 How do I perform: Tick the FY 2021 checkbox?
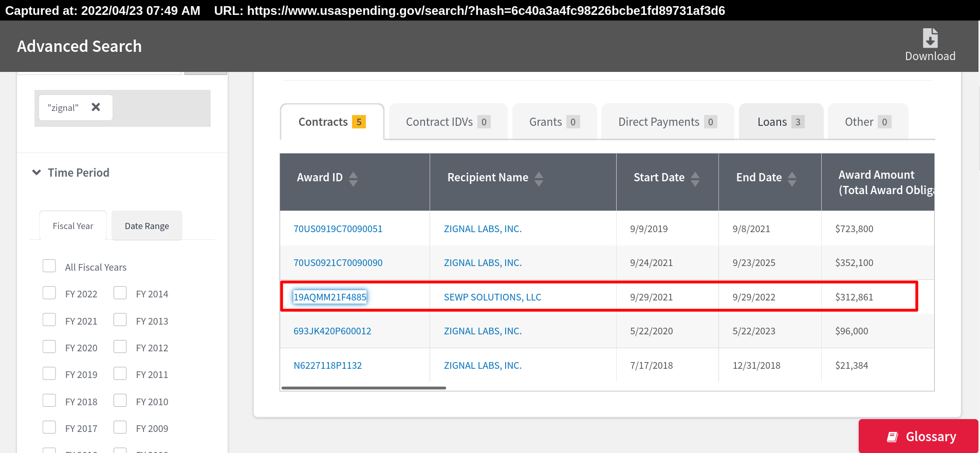coord(49,320)
